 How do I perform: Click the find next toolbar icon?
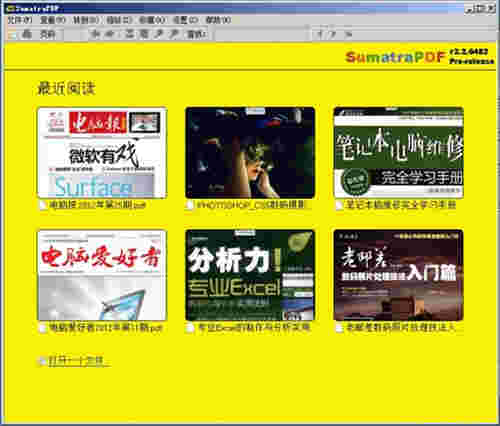333,34
